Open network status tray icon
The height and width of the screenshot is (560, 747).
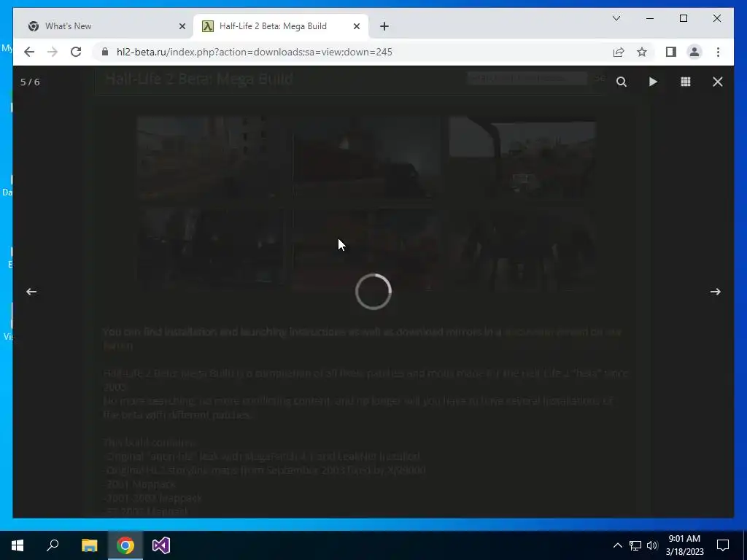635,545
